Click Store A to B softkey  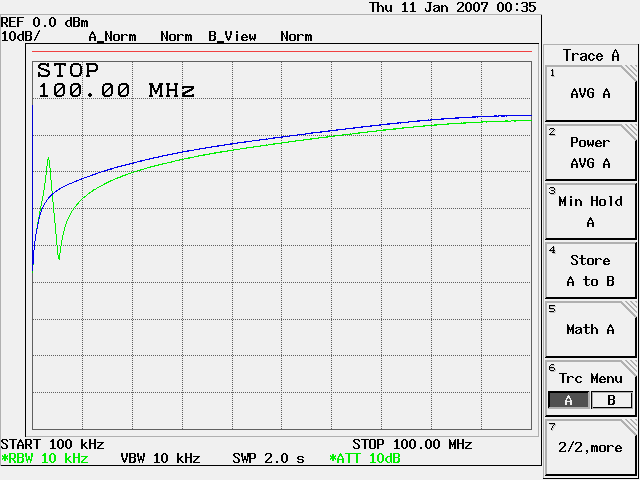coord(590,271)
